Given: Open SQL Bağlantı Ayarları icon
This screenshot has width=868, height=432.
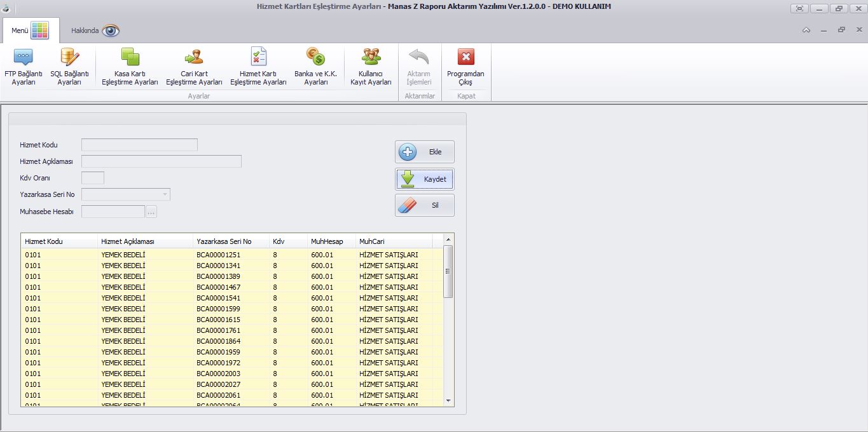Looking at the screenshot, I should point(69,58).
